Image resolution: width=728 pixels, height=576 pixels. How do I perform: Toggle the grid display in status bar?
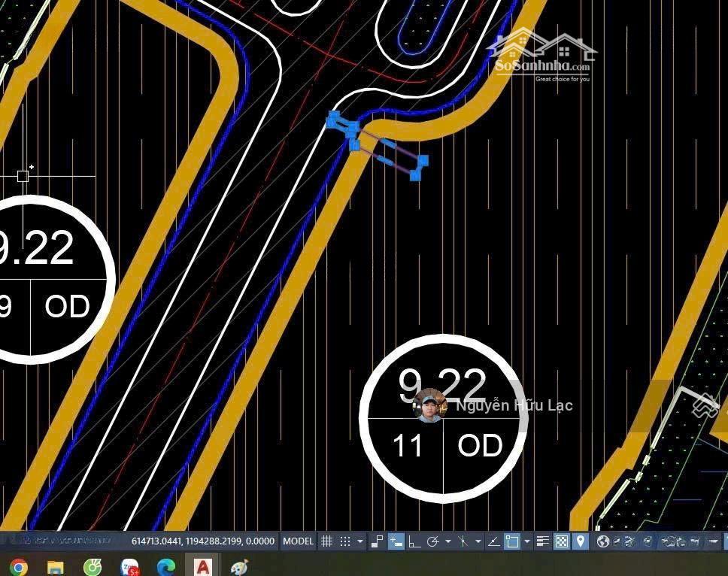pos(326,541)
